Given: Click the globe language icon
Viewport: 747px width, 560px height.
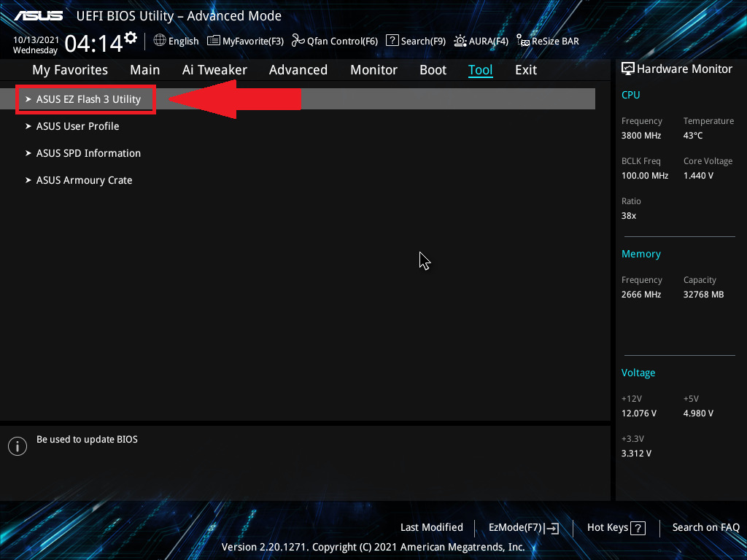Looking at the screenshot, I should [160, 41].
